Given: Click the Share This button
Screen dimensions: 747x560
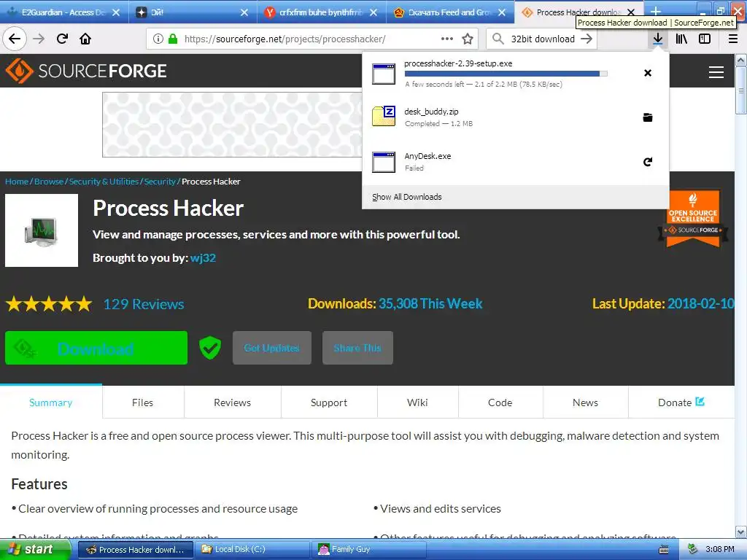Looking at the screenshot, I should coord(357,348).
